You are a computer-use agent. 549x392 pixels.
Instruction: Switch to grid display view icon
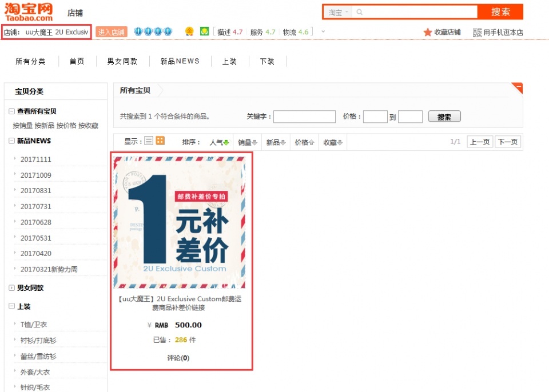click(160, 141)
